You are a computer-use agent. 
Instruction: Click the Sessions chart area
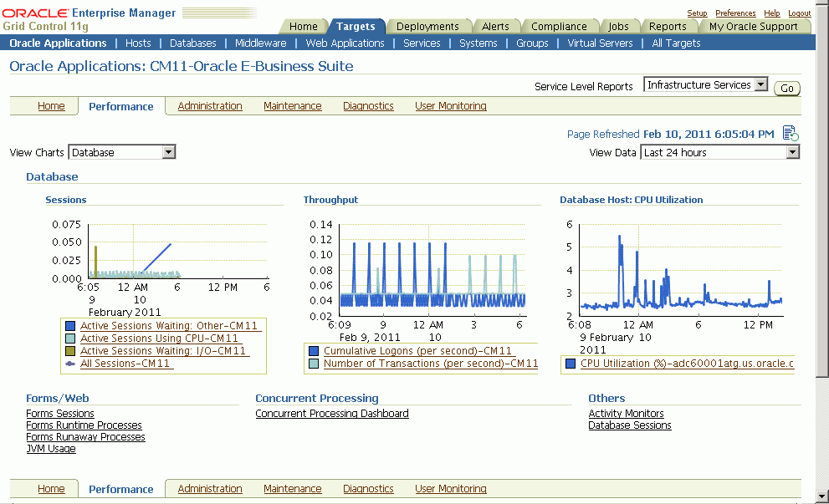pyautogui.click(x=178, y=251)
